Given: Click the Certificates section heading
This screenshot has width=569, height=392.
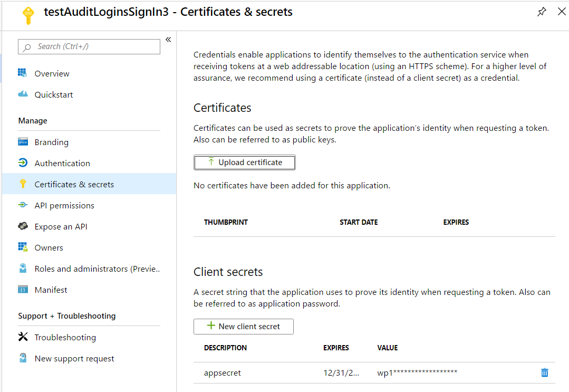Looking at the screenshot, I should [222, 108].
